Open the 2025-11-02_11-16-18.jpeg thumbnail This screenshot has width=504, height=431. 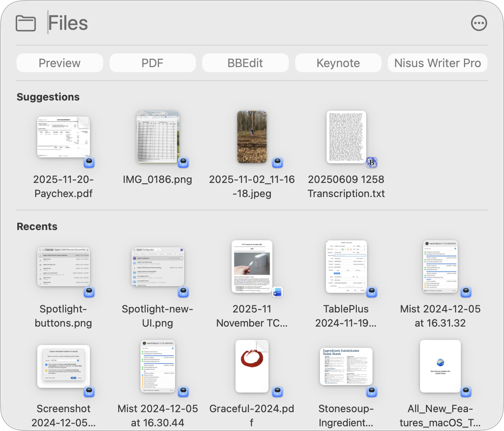click(x=252, y=137)
